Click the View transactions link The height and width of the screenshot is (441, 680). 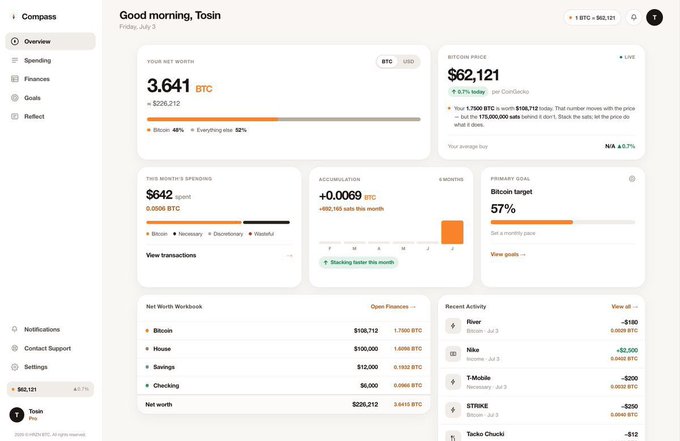pos(171,255)
